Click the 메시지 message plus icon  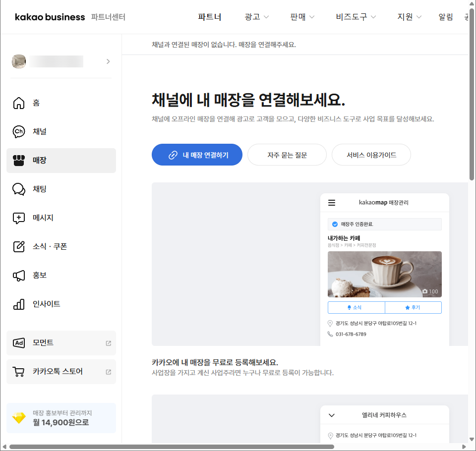pos(19,218)
